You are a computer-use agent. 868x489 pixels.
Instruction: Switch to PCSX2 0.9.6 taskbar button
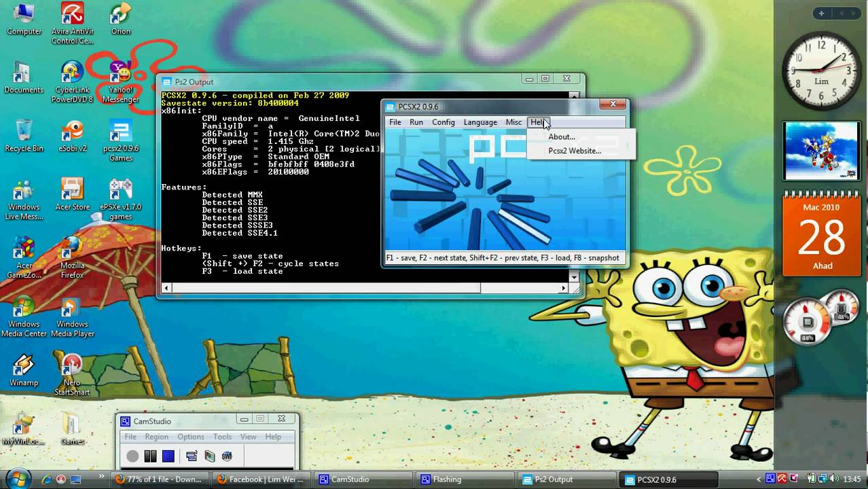(669, 479)
